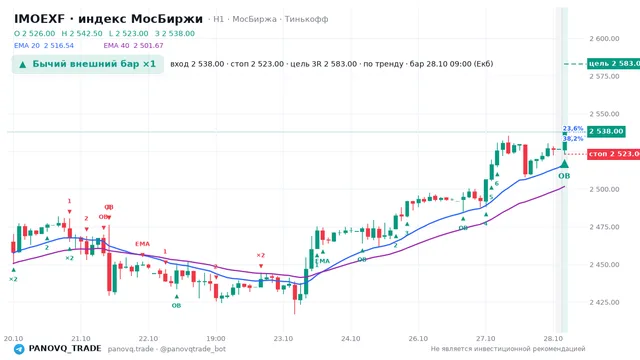This screenshot has height=360, width=640.
Task: Click the '2 575.00' price axis label
Action: click(604, 76)
